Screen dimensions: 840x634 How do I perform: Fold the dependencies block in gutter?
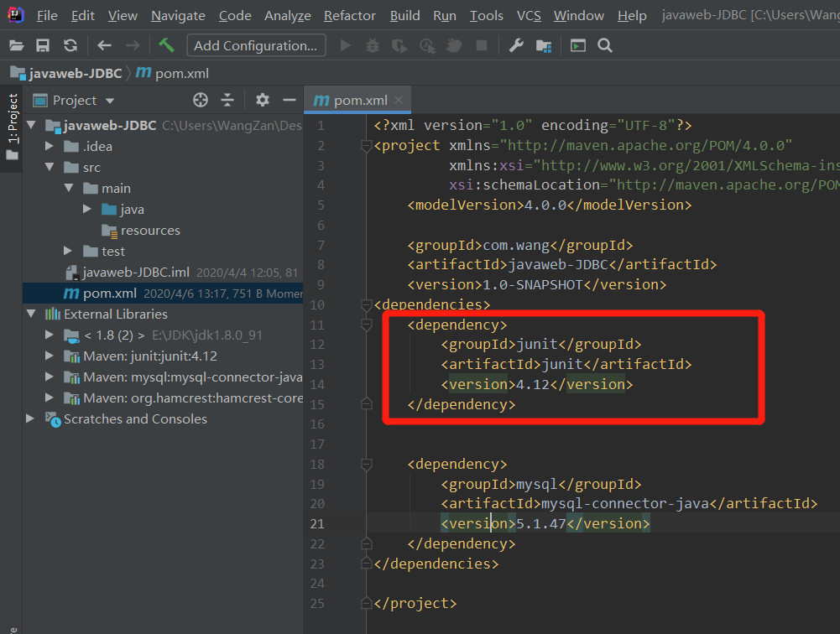[x=366, y=305]
